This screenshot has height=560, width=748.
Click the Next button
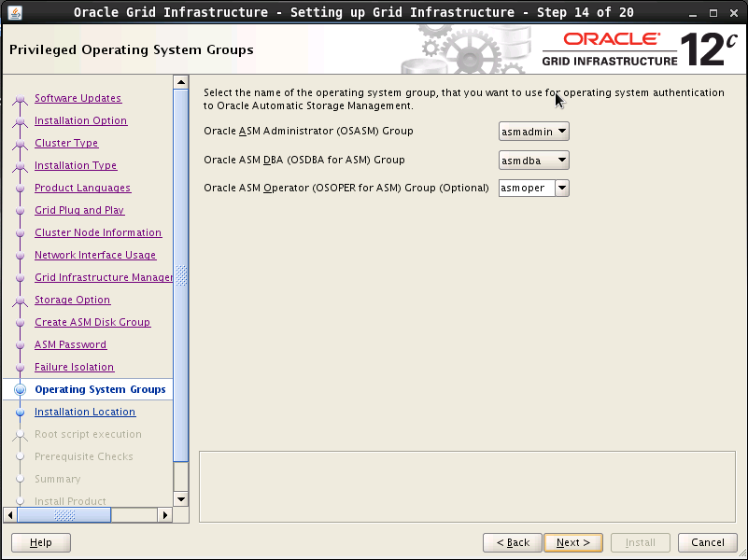pyautogui.click(x=572, y=542)
